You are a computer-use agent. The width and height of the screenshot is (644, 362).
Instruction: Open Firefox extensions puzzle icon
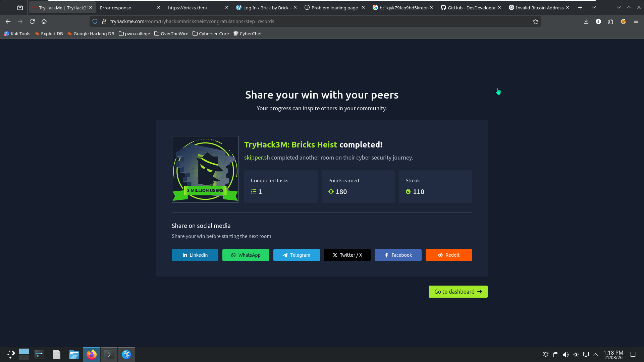(610, 21)
